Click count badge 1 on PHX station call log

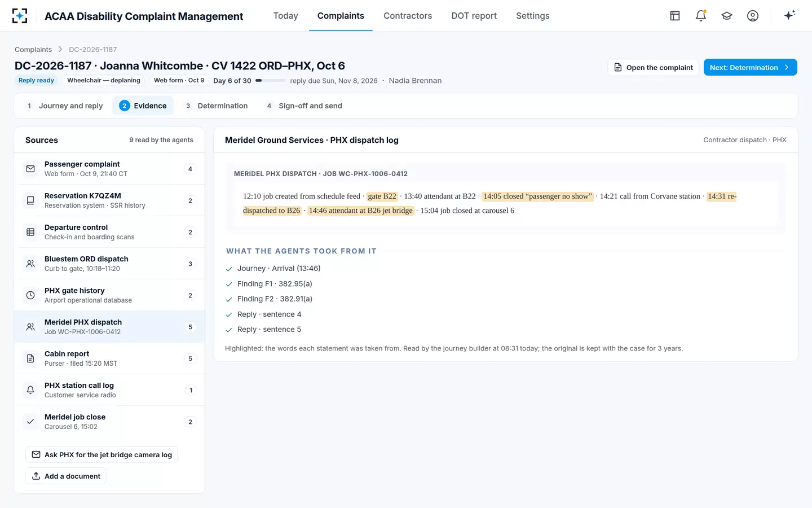point(191,390)
